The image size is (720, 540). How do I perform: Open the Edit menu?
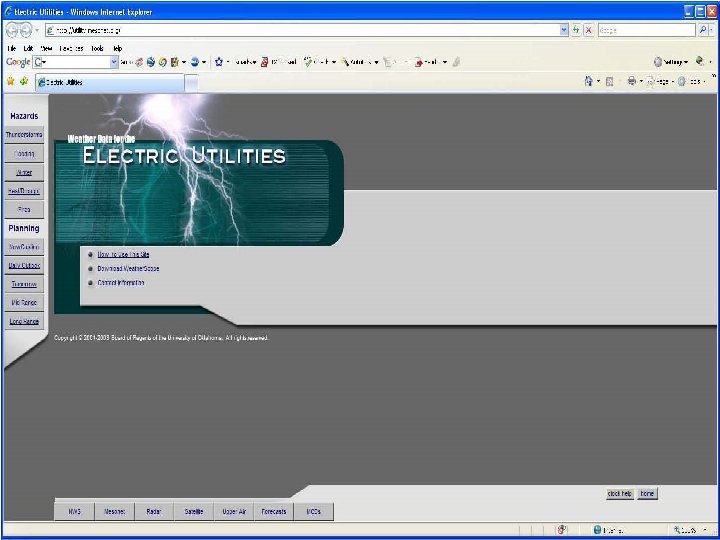coord(28,48)
